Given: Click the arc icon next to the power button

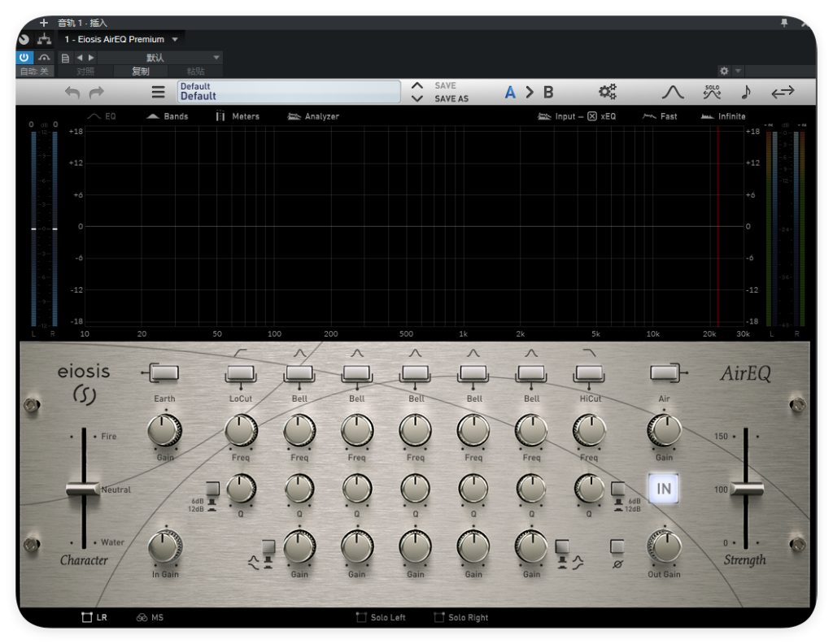Looking at the screenshot, I should tap(44, 58).
